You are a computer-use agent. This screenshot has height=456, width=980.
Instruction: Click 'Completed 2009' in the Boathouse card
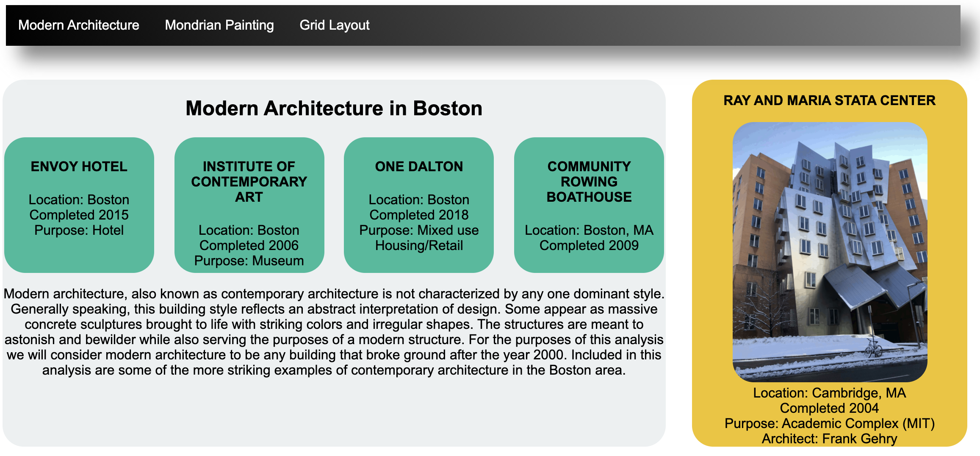pos(589,245)
